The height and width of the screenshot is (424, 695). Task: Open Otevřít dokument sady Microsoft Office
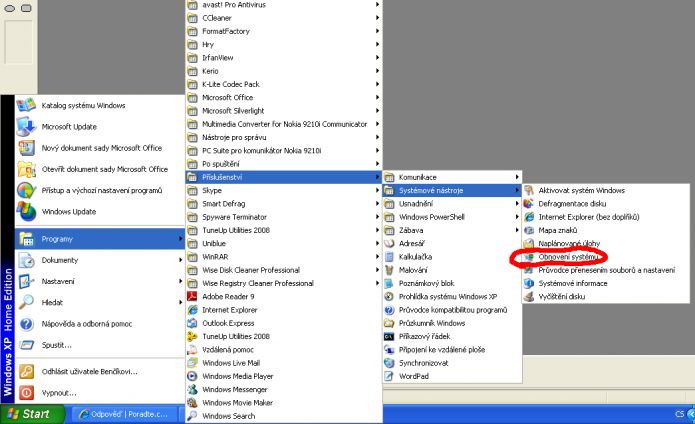(100, 169)
